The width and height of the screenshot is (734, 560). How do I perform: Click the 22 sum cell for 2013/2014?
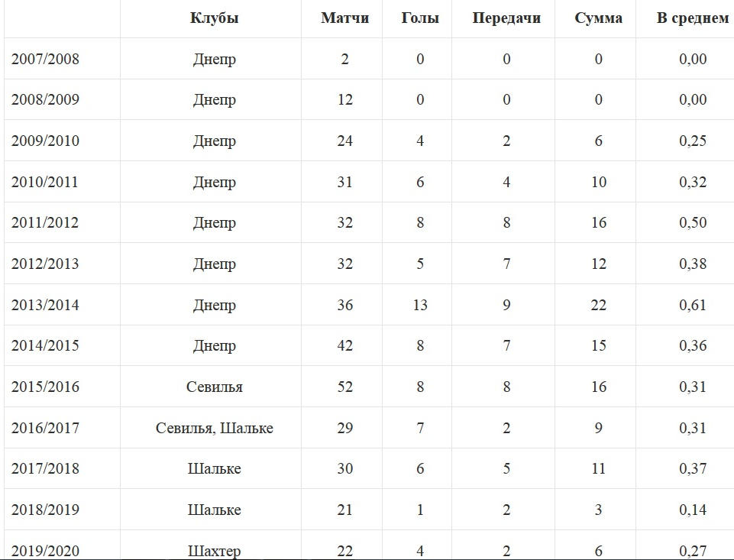click(598, 305)
